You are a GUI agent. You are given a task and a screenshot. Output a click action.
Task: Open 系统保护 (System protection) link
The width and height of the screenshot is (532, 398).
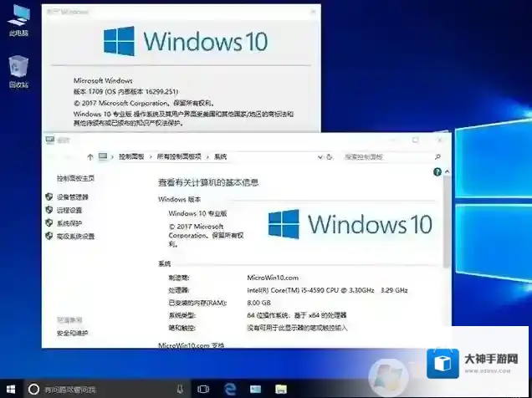point(69,223)
